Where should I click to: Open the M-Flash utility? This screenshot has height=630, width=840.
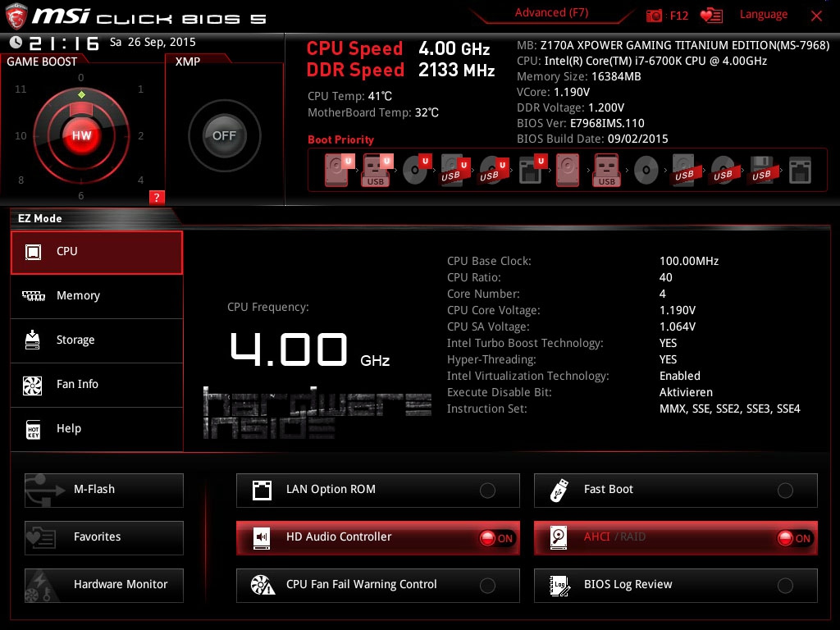click(x=104, y=490)
